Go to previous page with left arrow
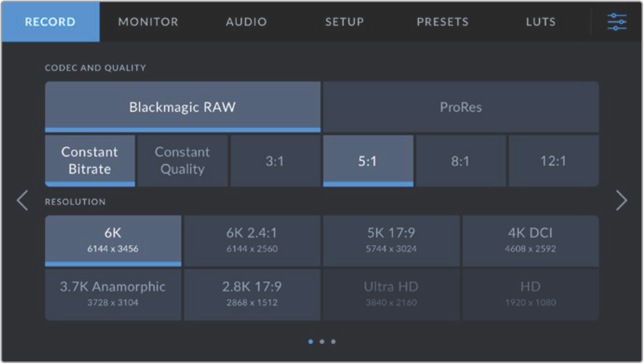 22,201
